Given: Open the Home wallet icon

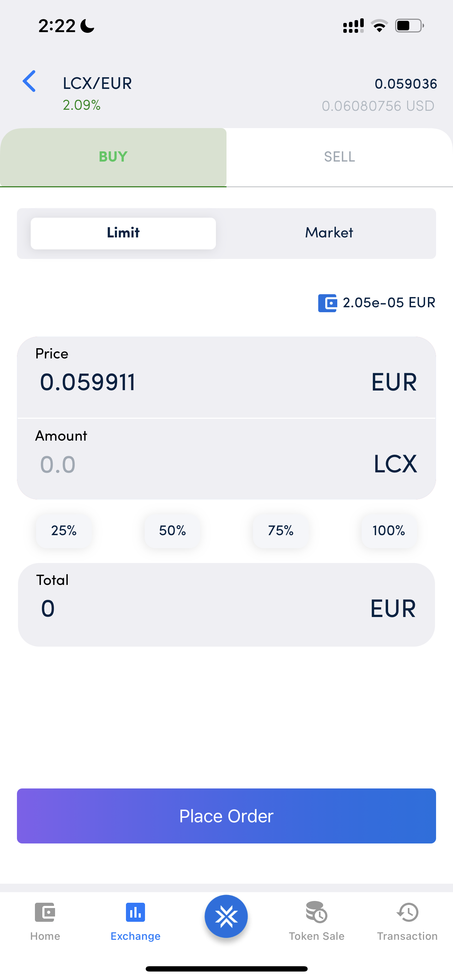Looking at the screenshot, I should (x=45, y=912).
